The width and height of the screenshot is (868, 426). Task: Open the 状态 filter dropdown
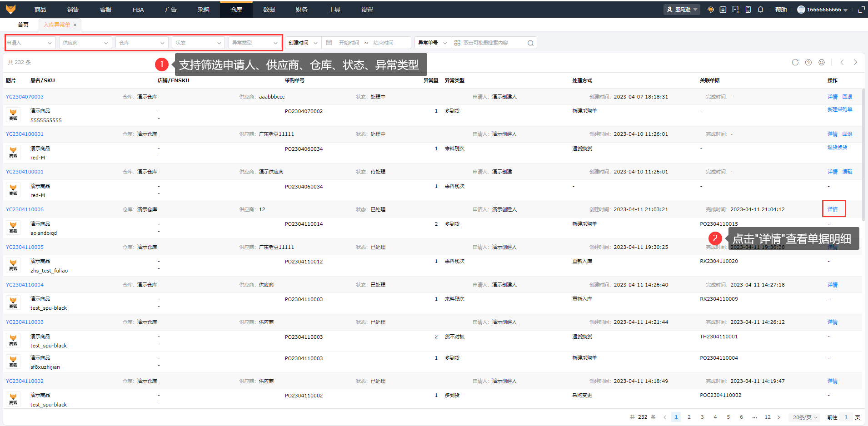(199, 43)
